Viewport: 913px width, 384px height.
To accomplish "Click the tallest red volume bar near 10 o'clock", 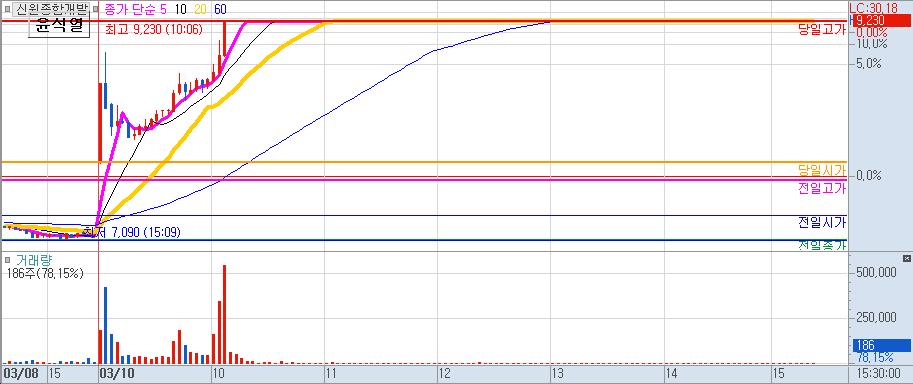I will click(225, 314).
